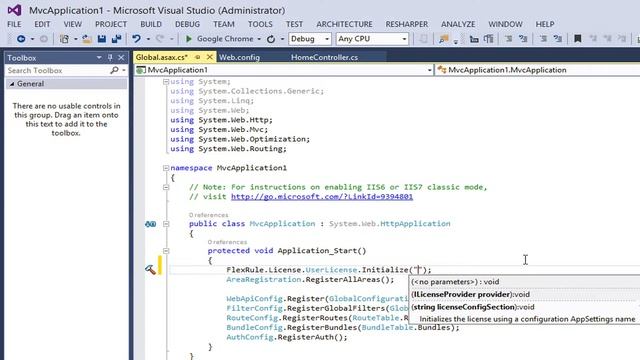The image size is (640, 360).
Task: Save the current file with disk icon
Action: (102, 39)
